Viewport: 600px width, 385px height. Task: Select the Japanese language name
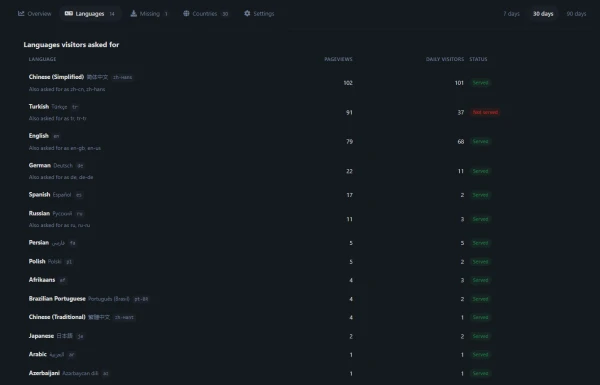point(41,336)
